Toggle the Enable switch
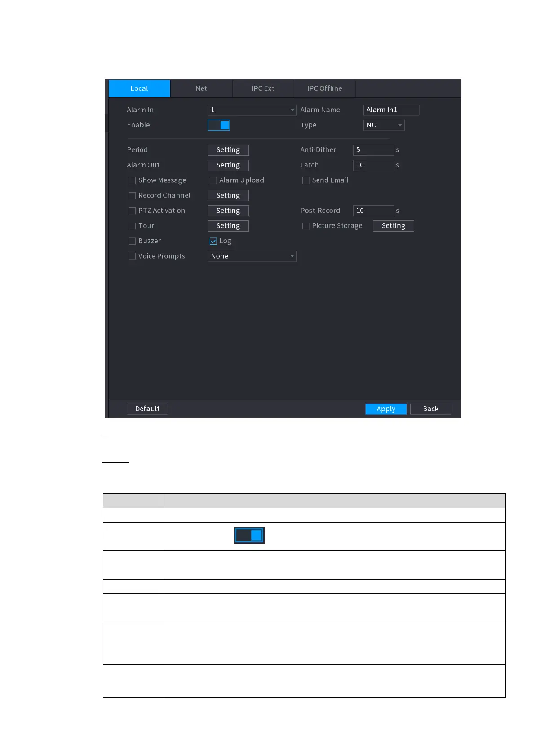This screenshot has width=535, height=756. click(x=219, y=125)
